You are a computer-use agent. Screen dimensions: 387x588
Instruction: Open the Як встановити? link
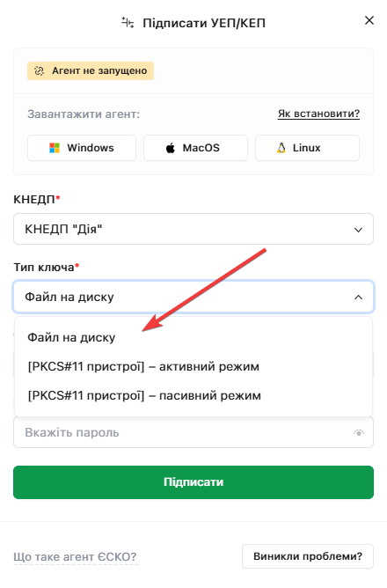(x=318, y=114)
